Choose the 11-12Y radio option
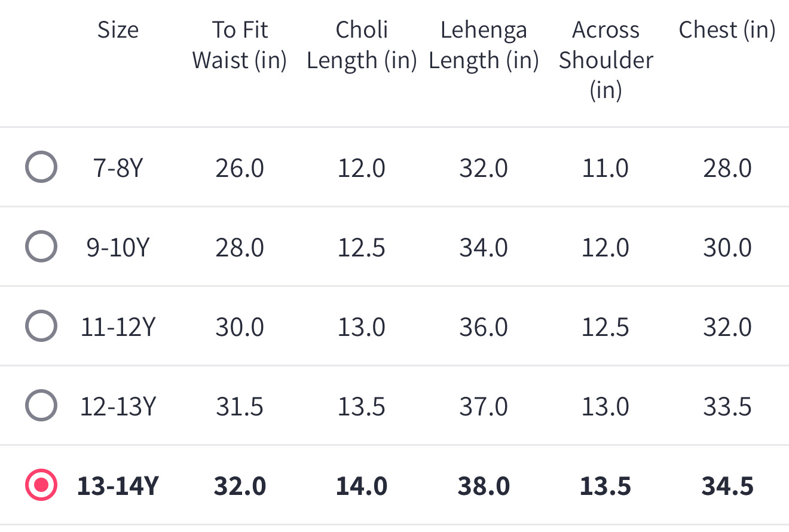789x532 pixels. coord(41,326)
